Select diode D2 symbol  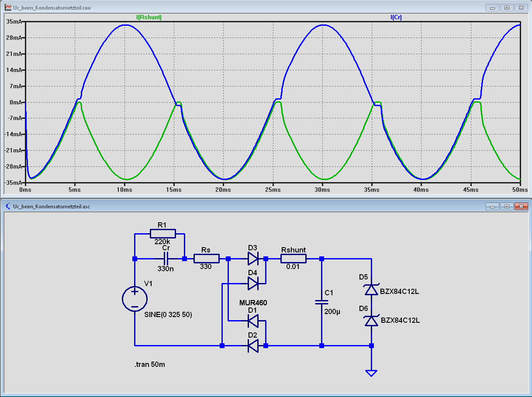[x=253, y=346]
